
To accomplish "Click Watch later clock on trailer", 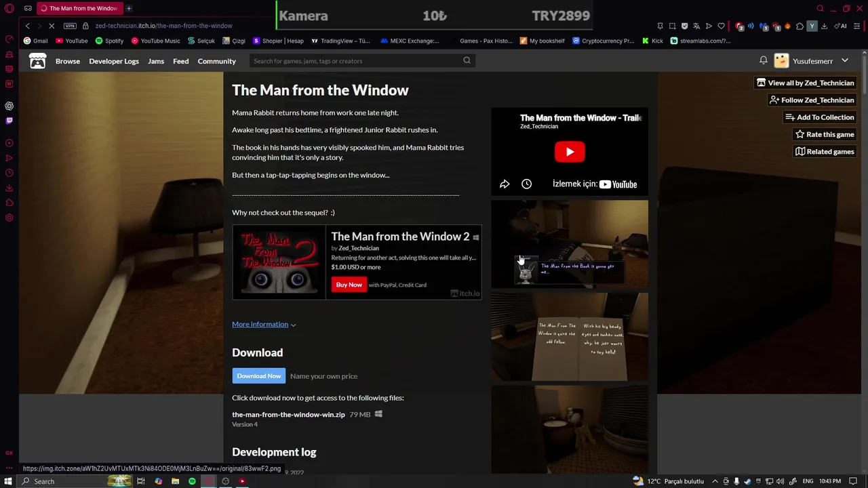I will tap(526, 184).
